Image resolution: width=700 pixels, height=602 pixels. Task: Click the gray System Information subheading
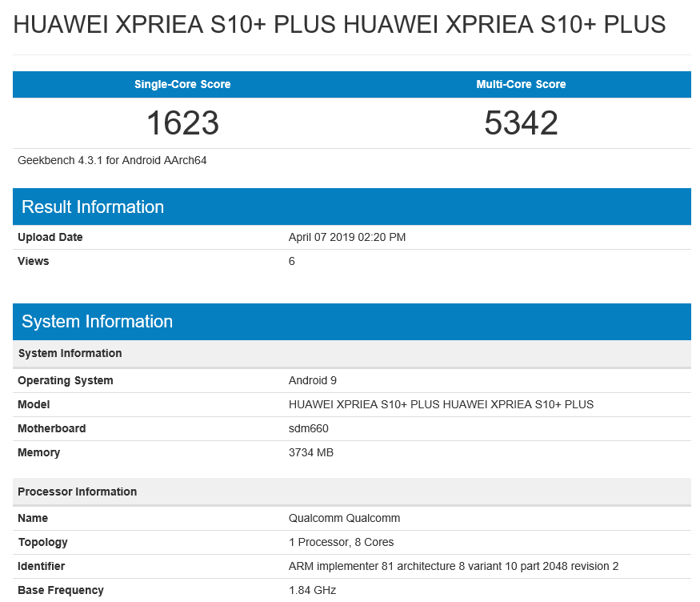(x=352, y=354)
